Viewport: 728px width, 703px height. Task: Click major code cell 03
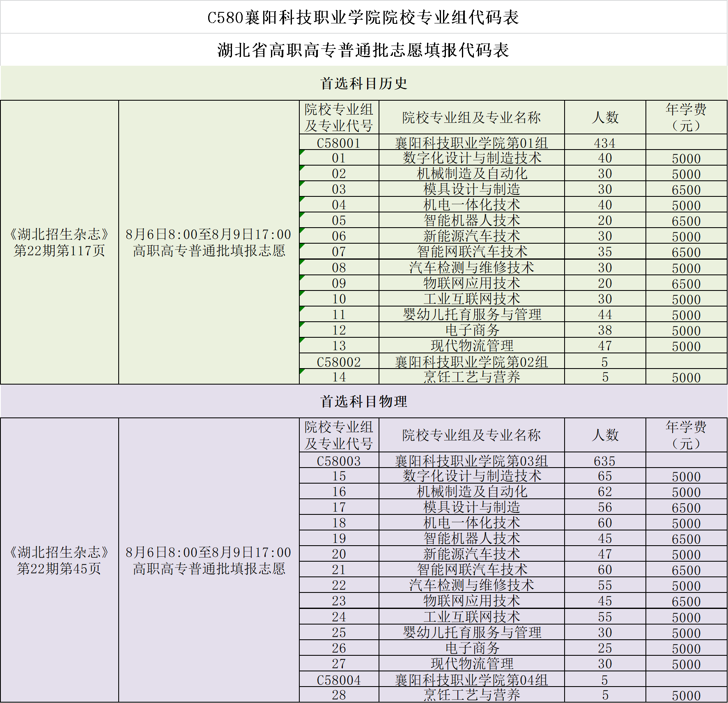click(x=339, y=189)
